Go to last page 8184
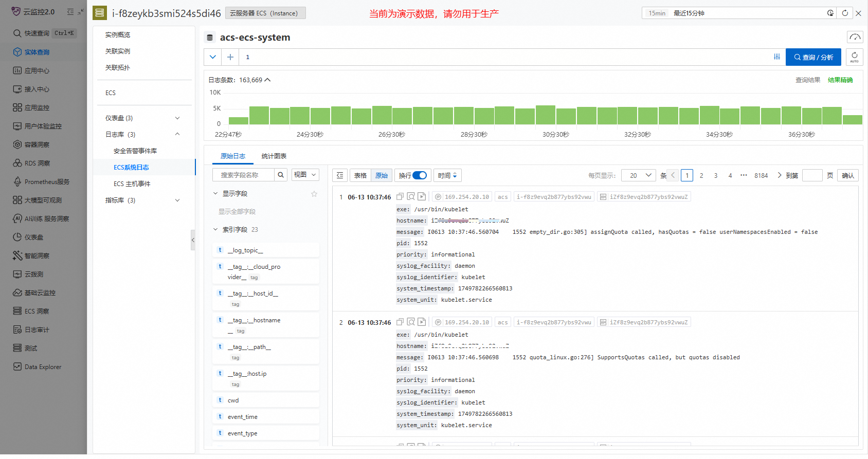Viewport: 868px width, 459px height. (x=761, y=176)
